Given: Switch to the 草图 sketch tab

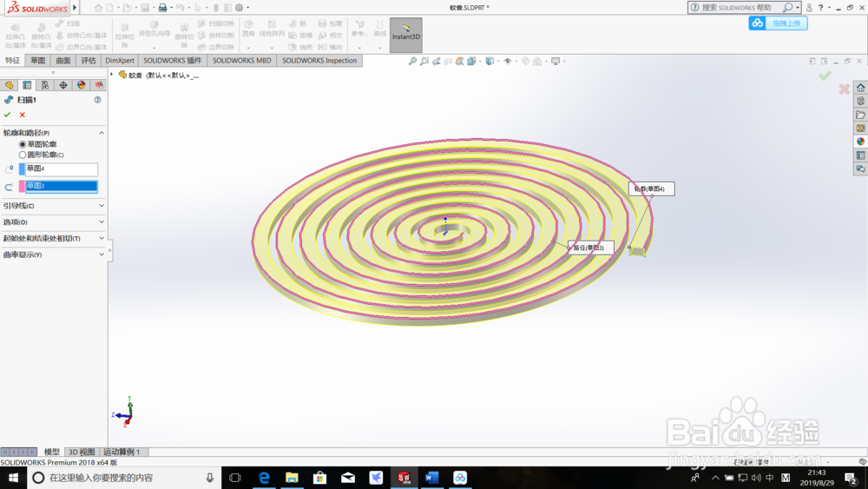Looking at the screenshot, I should pyautogui.click(x=37, y=60).
